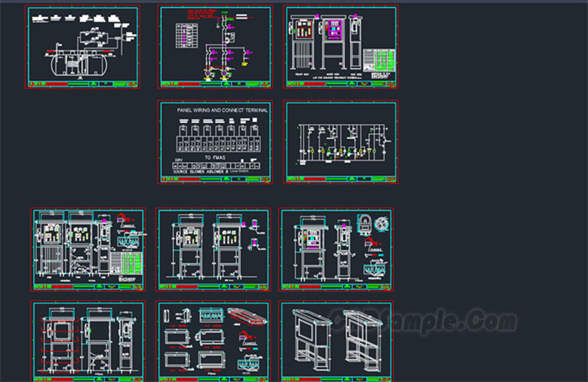Select the isometric 3D cabinet frames sheet

(x=336, y=341)
